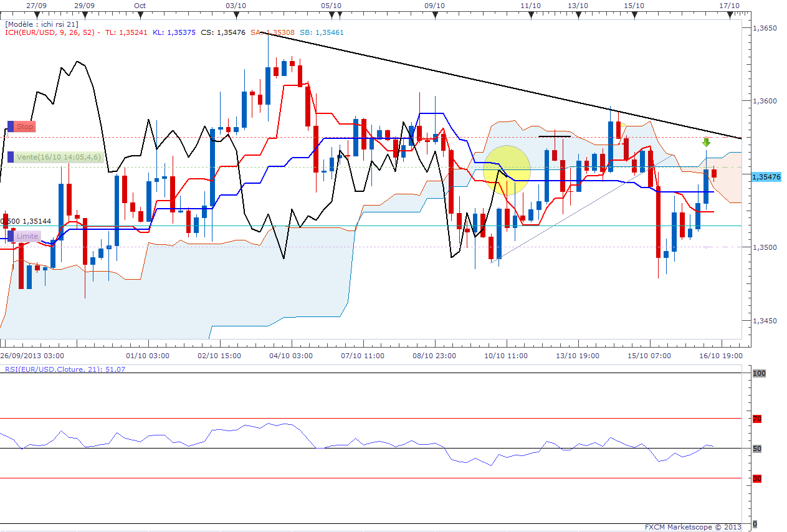Click the 1,3500 price axis label
The image size is (787, 532).
[x=765, y=247]
